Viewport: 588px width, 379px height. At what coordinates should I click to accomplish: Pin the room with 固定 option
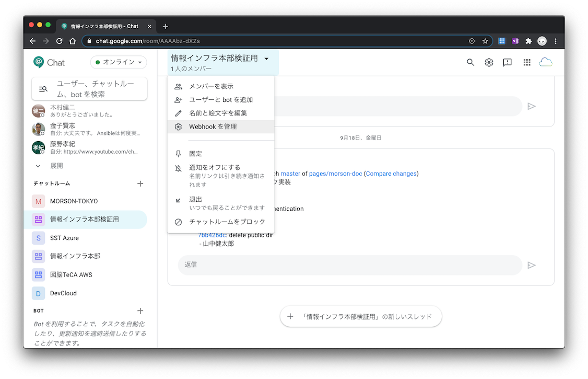tap(196, 154)
